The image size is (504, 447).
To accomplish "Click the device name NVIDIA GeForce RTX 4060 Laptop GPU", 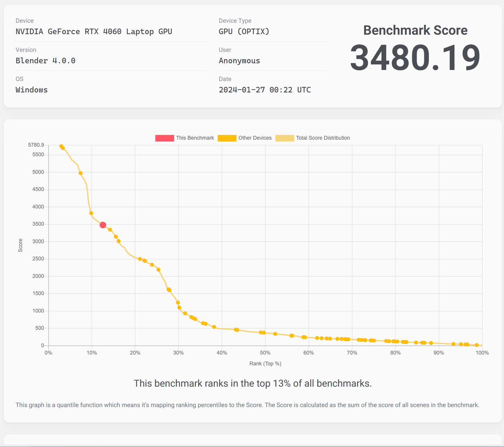I will tap(94, 31).
